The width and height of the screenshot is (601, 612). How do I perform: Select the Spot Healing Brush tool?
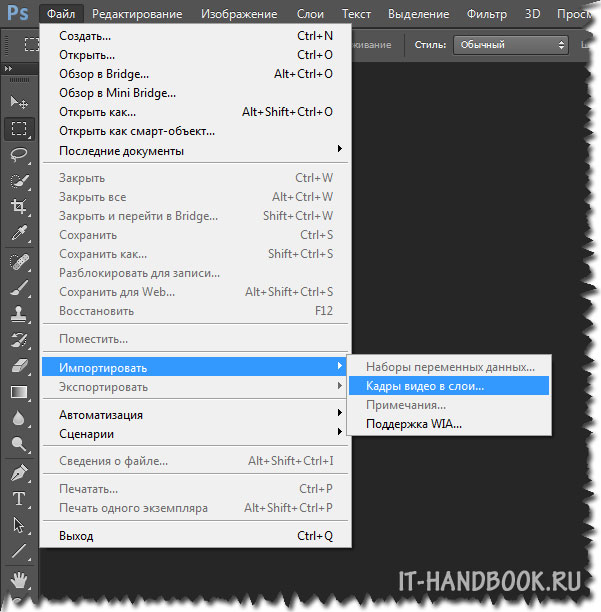(x=19, y=262)
